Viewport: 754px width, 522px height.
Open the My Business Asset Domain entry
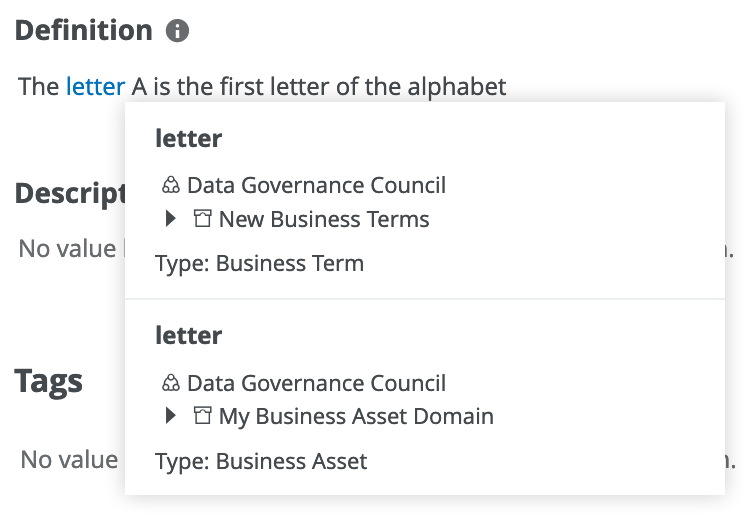356,415
